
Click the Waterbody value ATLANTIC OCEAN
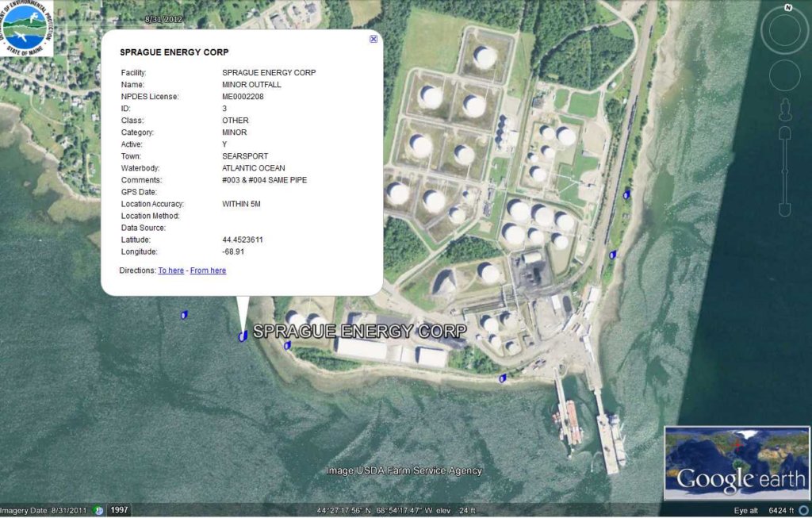click(x=253, y=168)
